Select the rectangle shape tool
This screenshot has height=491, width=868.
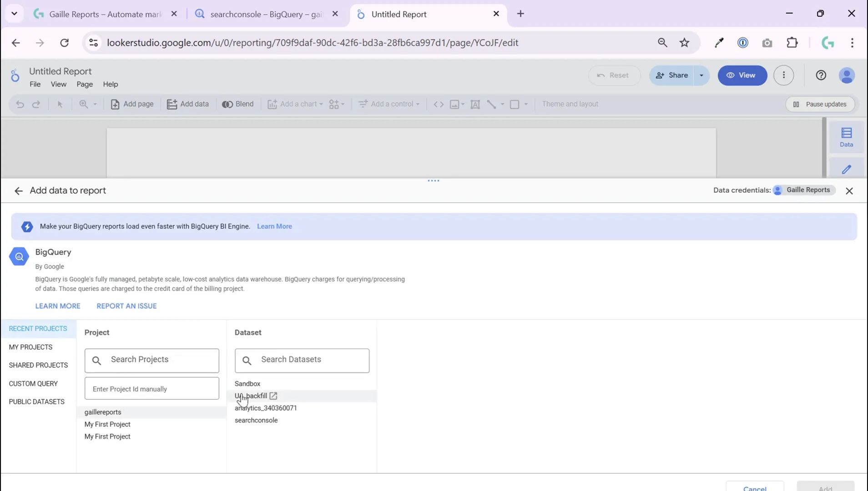coord(515,104)
